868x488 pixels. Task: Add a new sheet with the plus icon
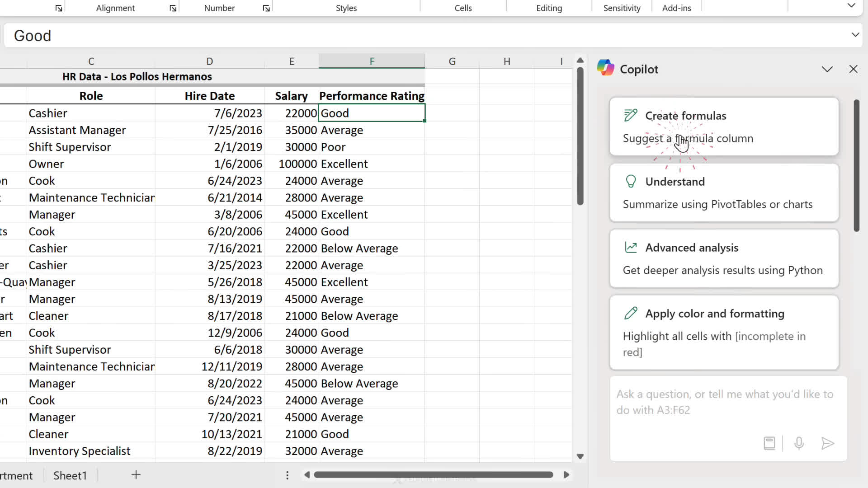coord(136,475)
